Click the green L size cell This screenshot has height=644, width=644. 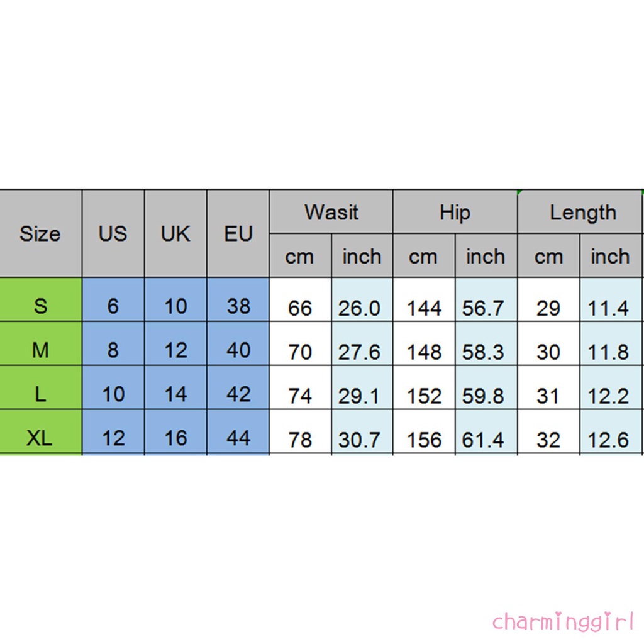click(x=40, y=394)
